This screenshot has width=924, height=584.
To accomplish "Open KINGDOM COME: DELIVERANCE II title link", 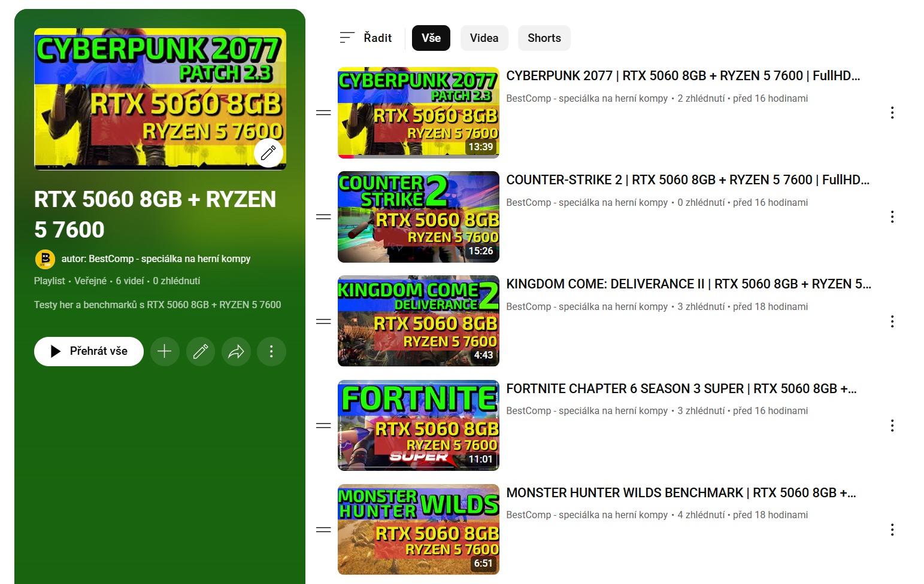I will [689, 284].
